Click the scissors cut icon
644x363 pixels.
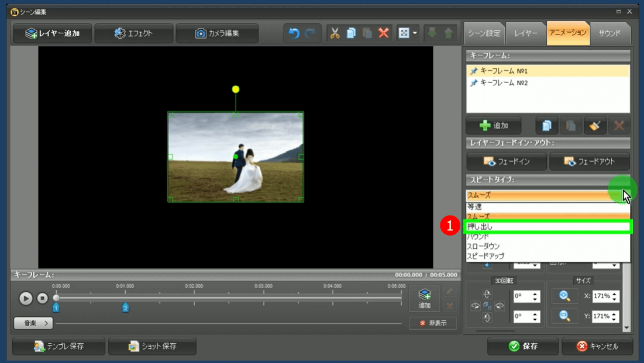point(335,33)
